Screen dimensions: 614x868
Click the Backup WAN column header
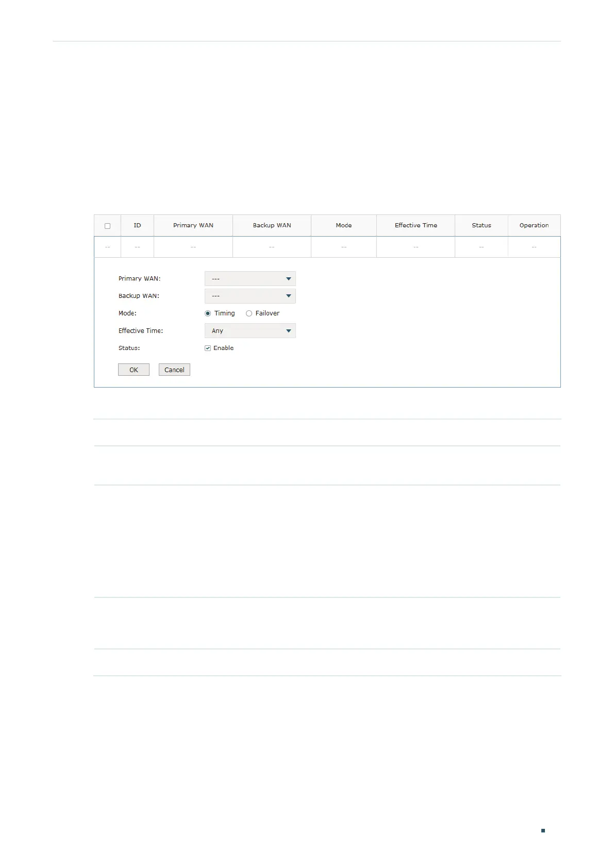pos(272,225)
